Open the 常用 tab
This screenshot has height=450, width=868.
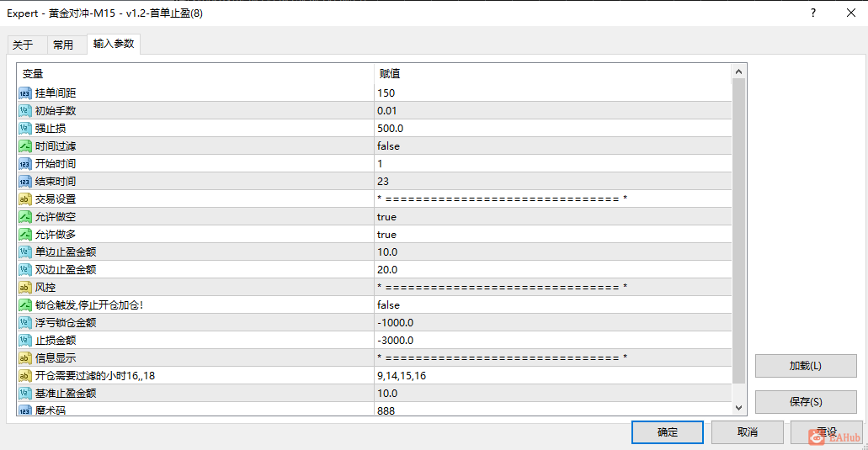point(63,45)
